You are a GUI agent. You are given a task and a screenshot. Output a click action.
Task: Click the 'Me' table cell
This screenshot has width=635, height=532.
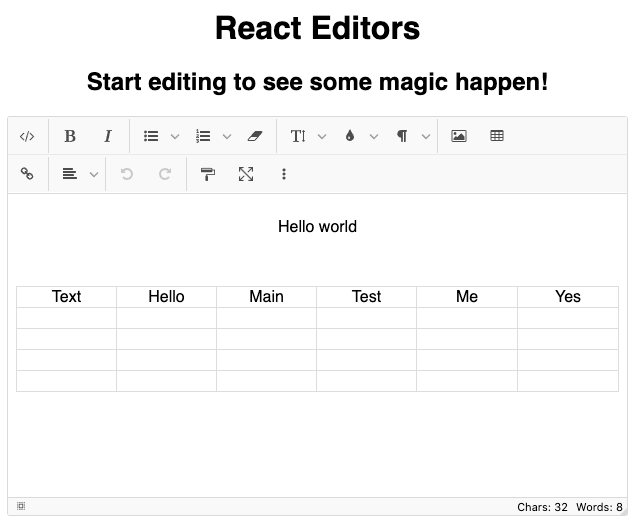(x=467, y=297)
